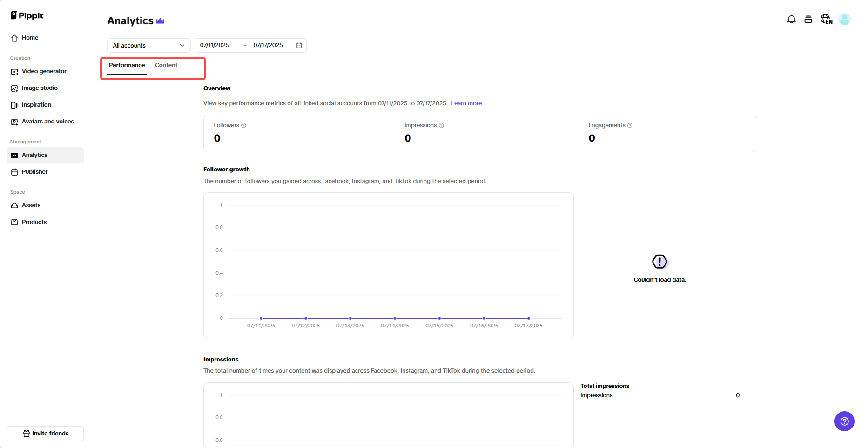Viewport: 868px width, 448px height.
Task: Select the Performance tab
Action: click(x=127, y=65)
